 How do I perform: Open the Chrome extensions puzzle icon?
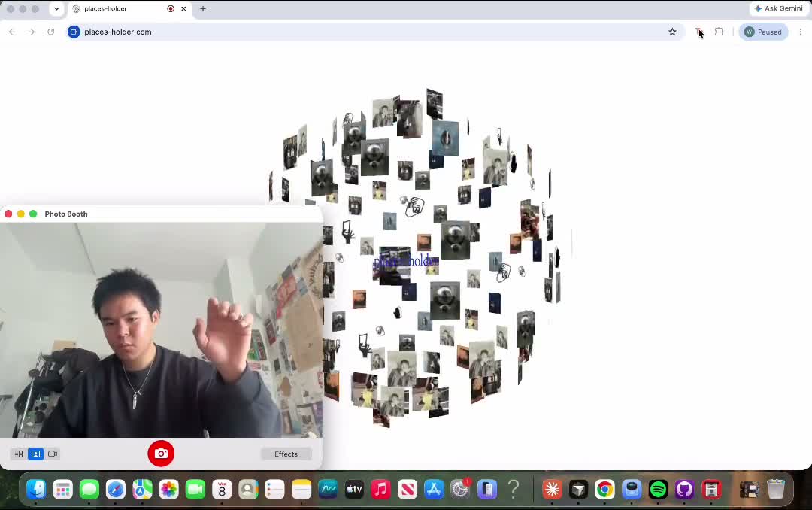[x=719, y=32]
